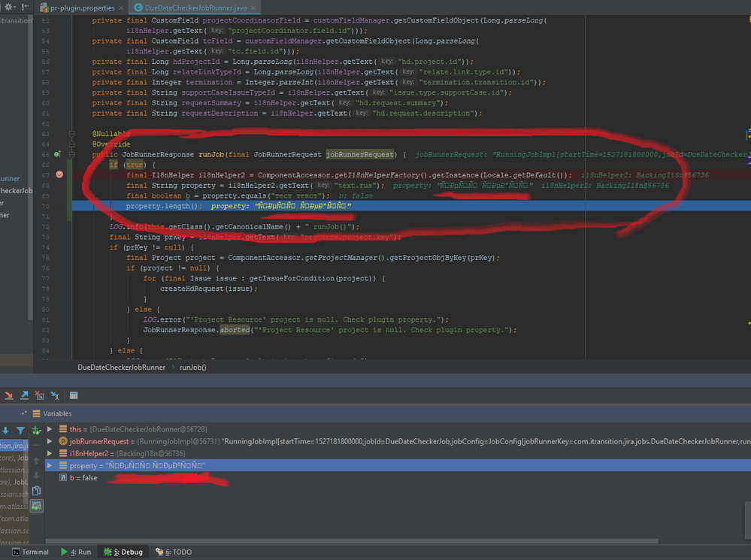Click the parameter icon beside jobRunnerRequest

click(x=62, y=441)
